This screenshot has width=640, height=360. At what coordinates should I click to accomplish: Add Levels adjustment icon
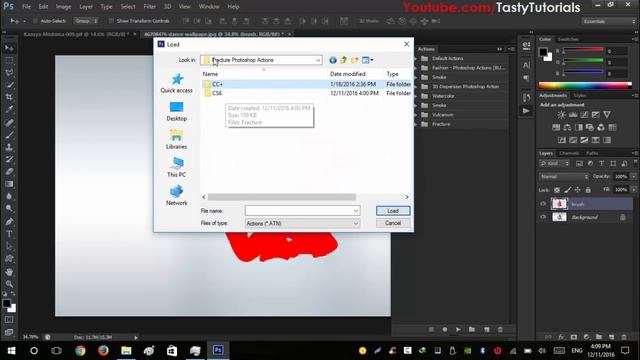573,115
